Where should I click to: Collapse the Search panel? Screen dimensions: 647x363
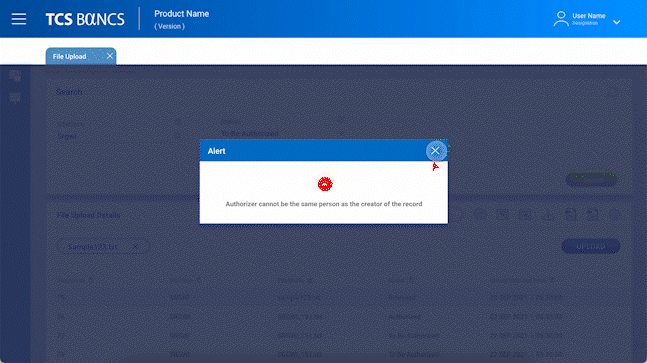pyautogui.click(x=613, y=92)
